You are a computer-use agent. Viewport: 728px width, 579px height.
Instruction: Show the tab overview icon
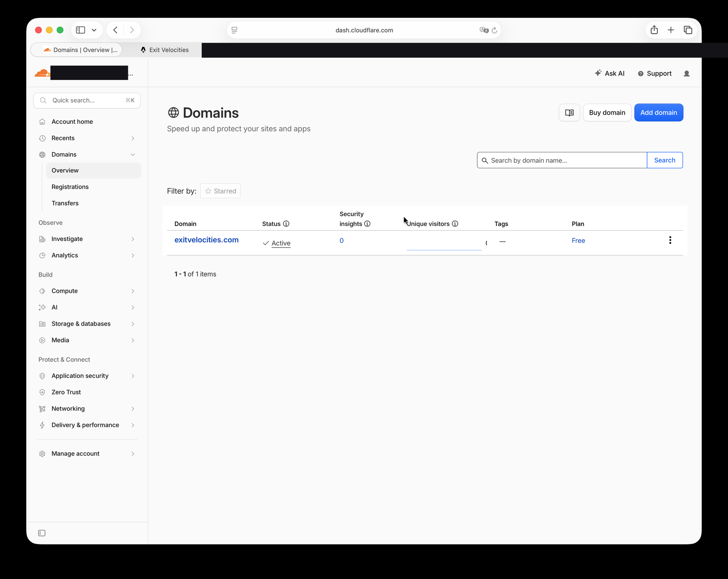(x=688, y=30)
